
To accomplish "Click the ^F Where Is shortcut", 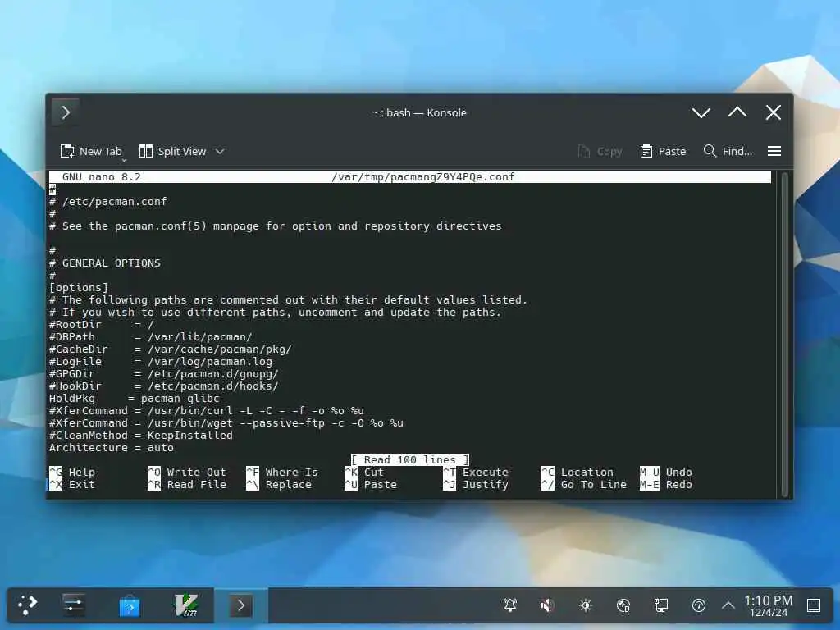I will [x=282, y=472].
